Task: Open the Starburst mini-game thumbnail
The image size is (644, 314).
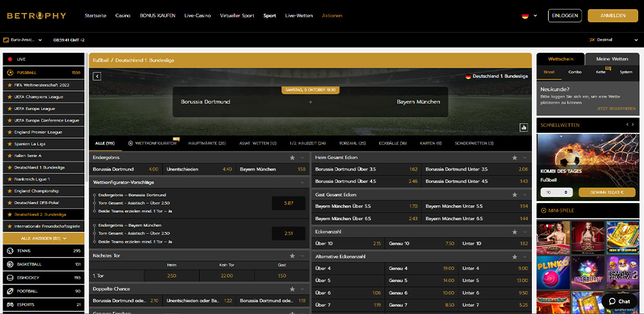Action: 588,273
